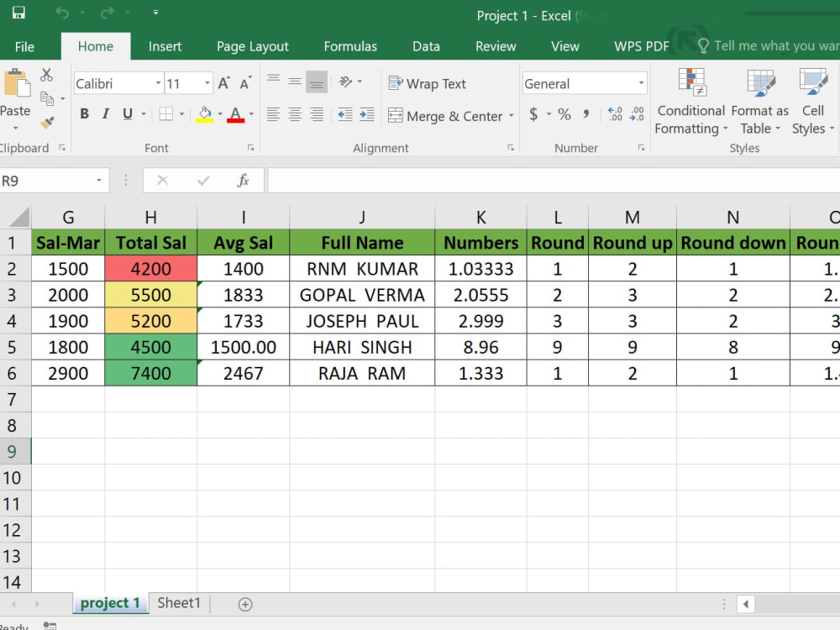This screenshot has height=630, width=840.
Task: Toggle Bottom Align in Alignment group
Action: point(317,82)
